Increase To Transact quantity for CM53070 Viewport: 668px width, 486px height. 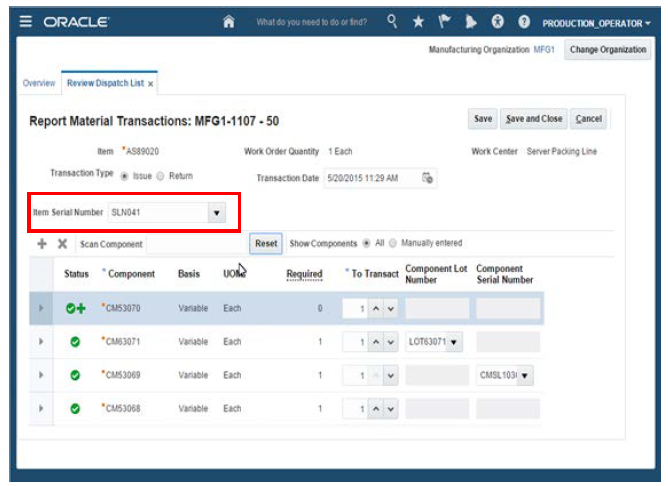[375, 308]
